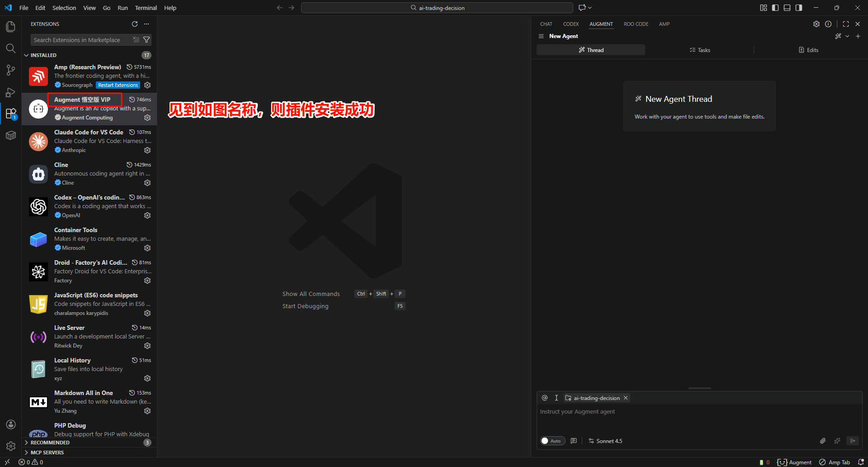Viewport: 868px width, 467px height.
Task: Click the Restart Extensions button
Action: (x=118, y=85)
